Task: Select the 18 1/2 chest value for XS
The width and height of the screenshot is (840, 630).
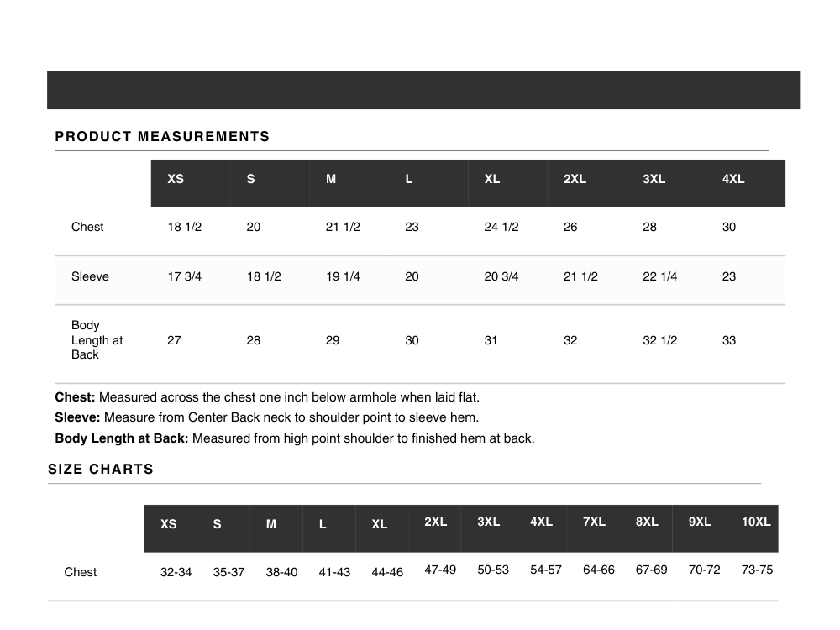Action: (x=185, y=227)
